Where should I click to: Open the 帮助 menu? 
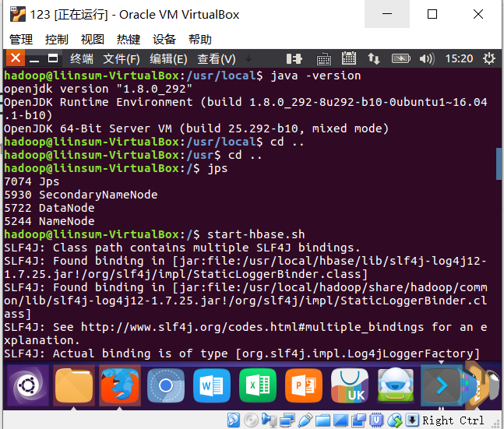(x=200, y=39)
